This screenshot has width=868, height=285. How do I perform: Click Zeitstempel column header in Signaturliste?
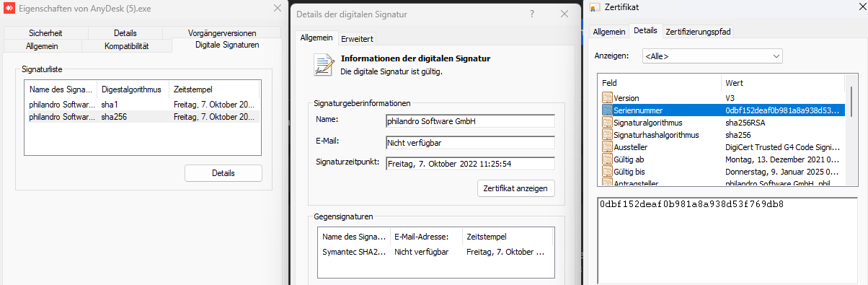point(214,89)
